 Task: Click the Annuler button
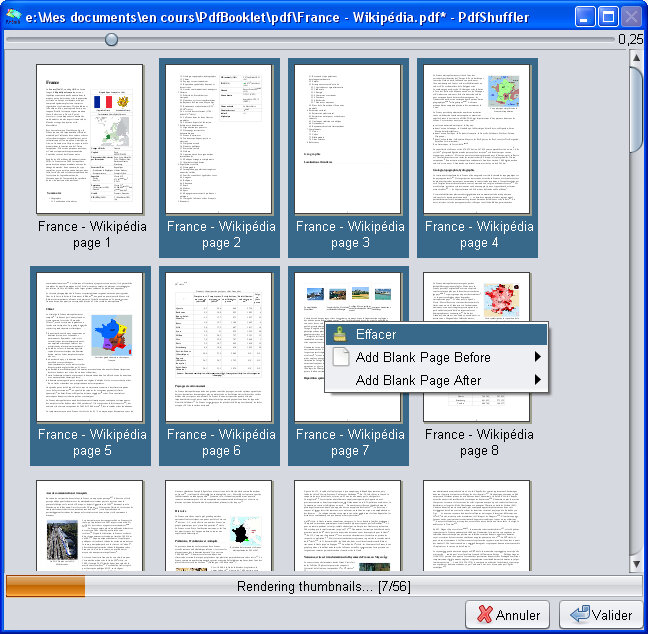coord(507,615)
